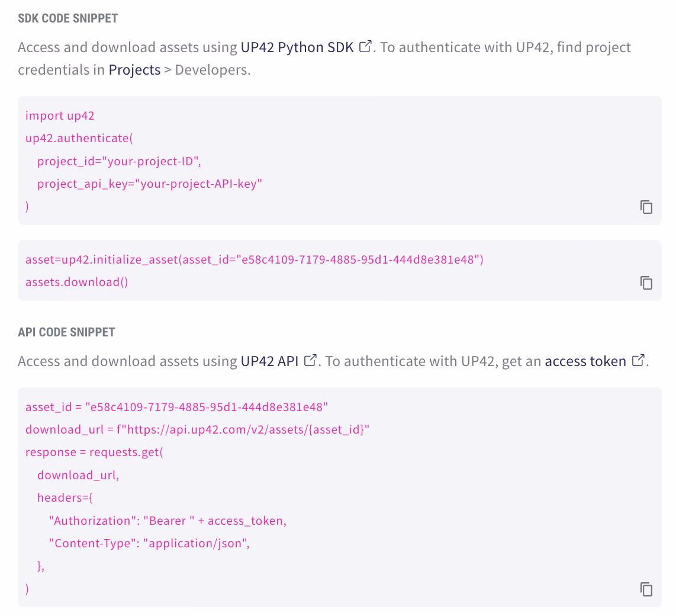Click the "Authorization": "Bearer" header line

pyautogui.click(x=168, y=521)
